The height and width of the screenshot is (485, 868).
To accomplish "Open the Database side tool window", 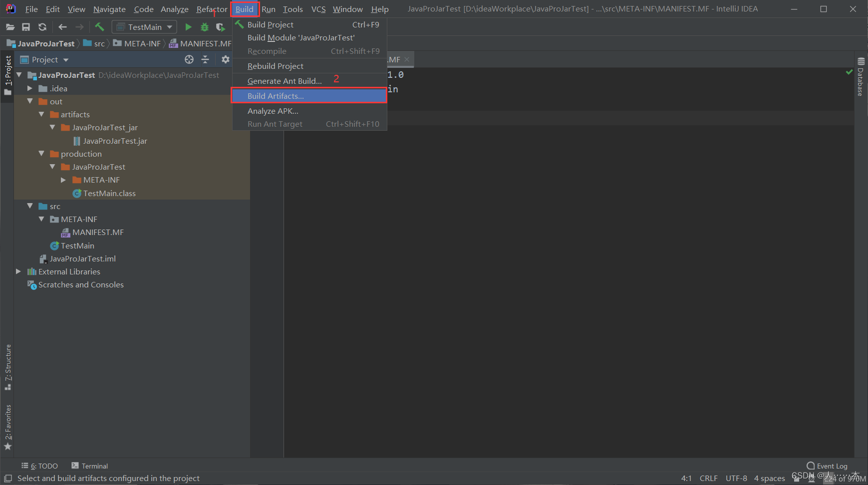I will pos(861,77).
